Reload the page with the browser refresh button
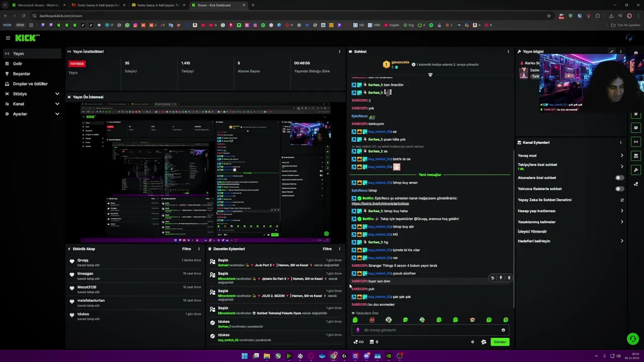Screen dimensions: 644x362 [x=23, y=16]
